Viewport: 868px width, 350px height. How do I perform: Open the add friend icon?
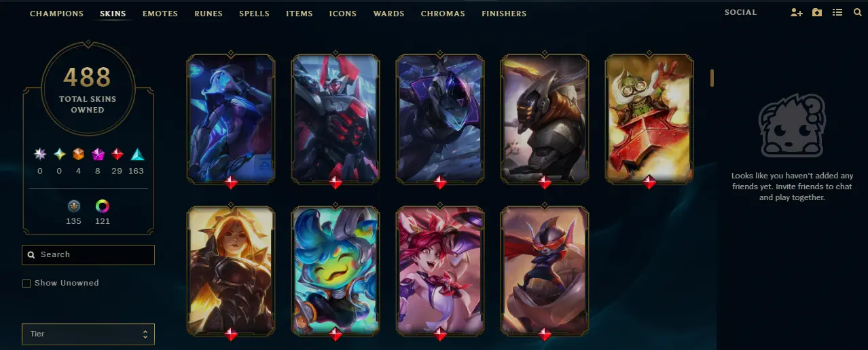pyautogui.click(x=797, y=13)
